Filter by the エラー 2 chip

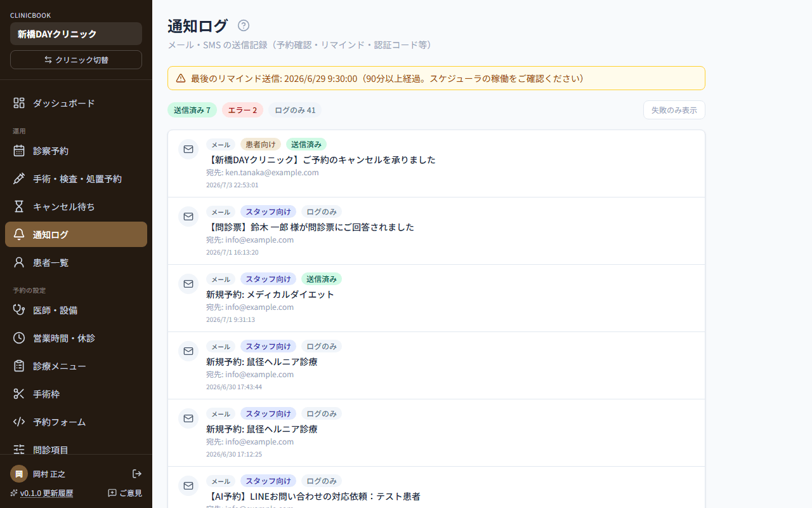(x=242, y=110)
